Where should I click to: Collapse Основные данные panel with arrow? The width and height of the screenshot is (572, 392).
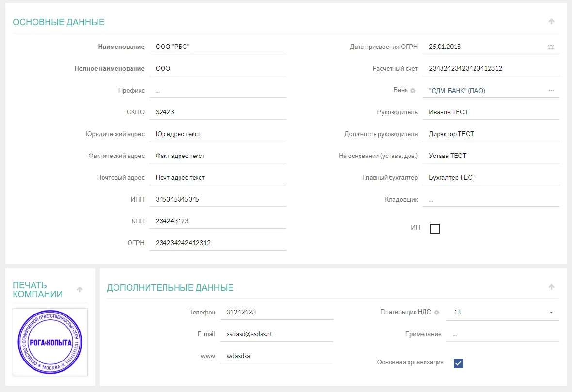coord(551,22)
